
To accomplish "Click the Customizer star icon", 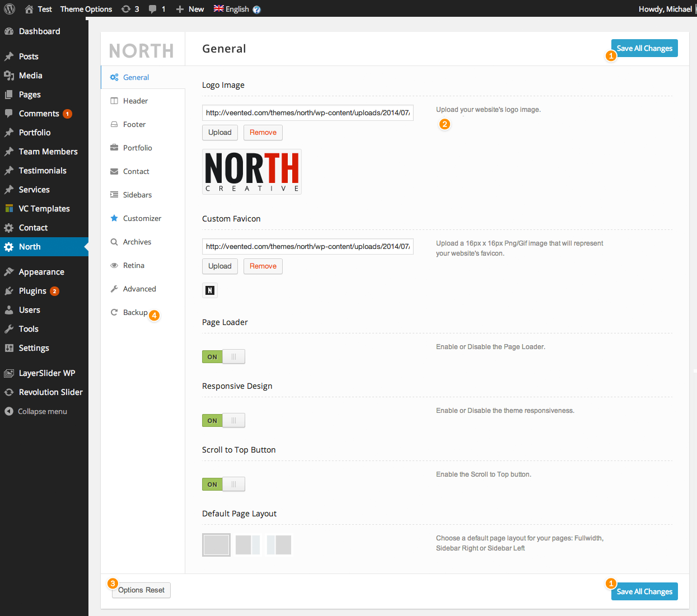I will (x=114, y=218).
